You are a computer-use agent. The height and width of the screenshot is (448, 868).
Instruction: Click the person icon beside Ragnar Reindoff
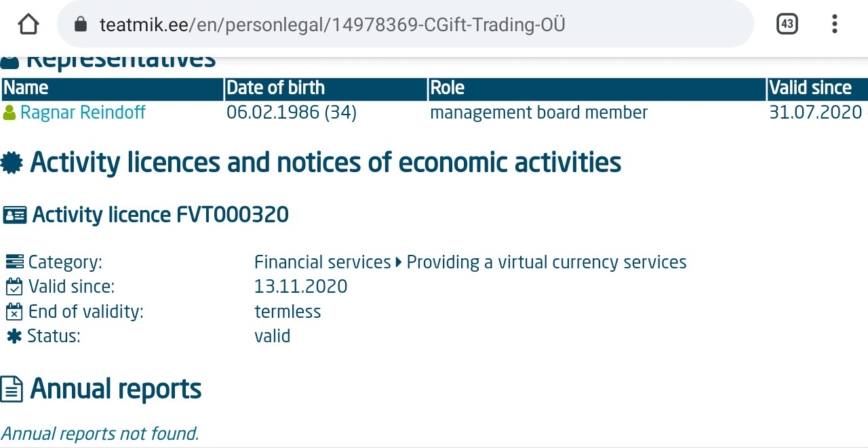pos(8,113)
